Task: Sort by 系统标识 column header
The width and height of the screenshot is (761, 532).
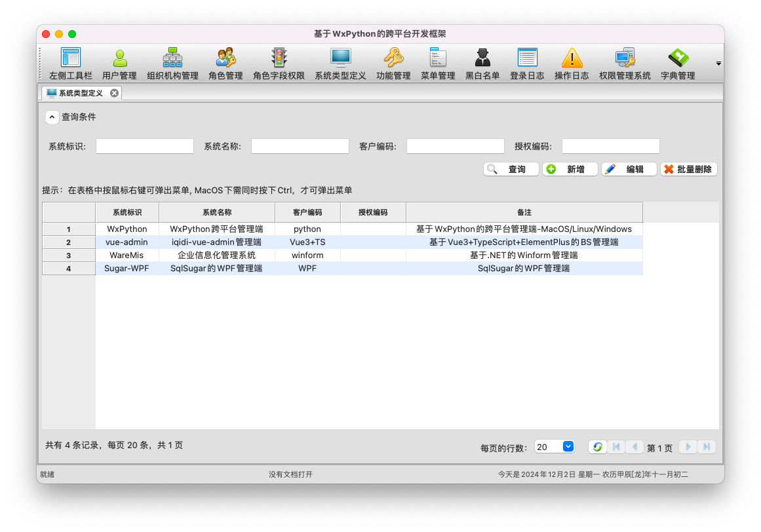Action: [127, 212]
